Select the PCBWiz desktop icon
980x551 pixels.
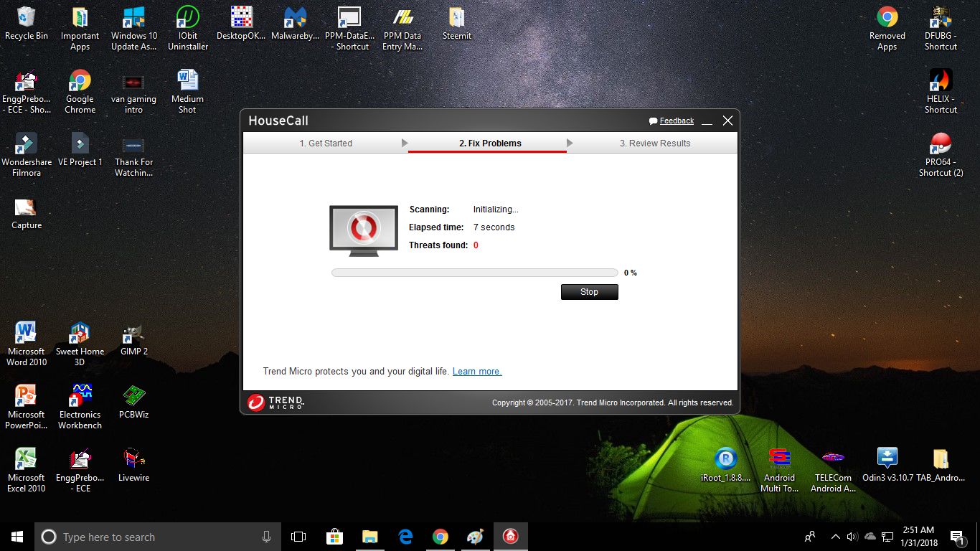(133, 402)
